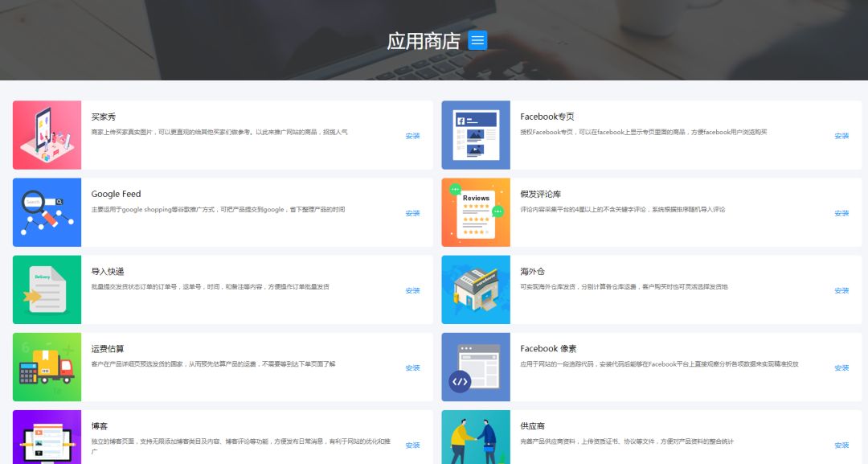Click the 假发评论库 Reviews icon
Image resolution: width=868 pixels, height=464 pixels.
click(476, 212)
